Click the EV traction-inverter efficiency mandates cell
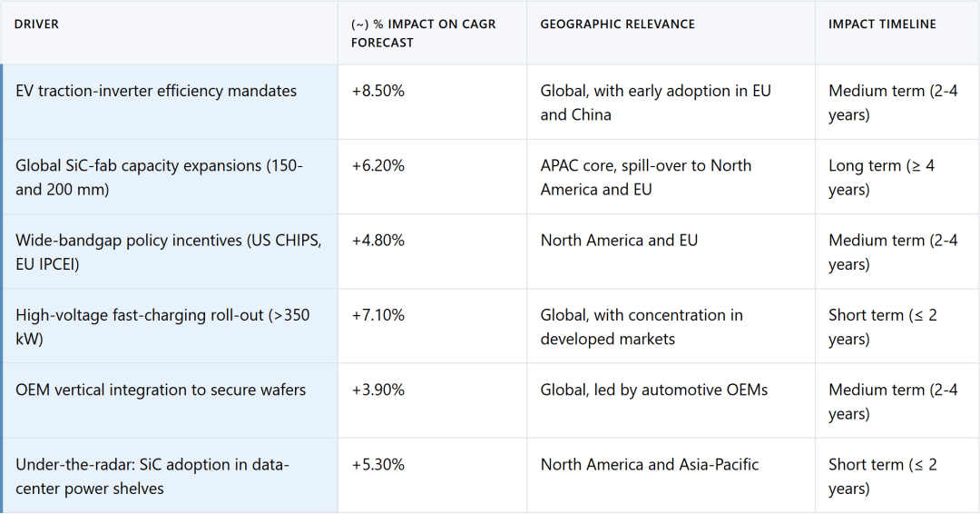Image resolution: width=980 pixels, height=514 pixels. (x=156, y=91)
